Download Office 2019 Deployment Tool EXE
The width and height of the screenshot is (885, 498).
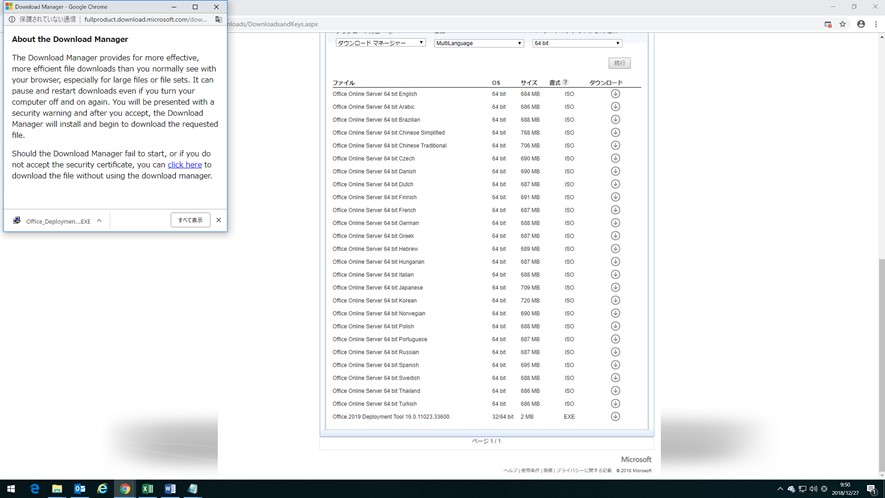(615, 417)
